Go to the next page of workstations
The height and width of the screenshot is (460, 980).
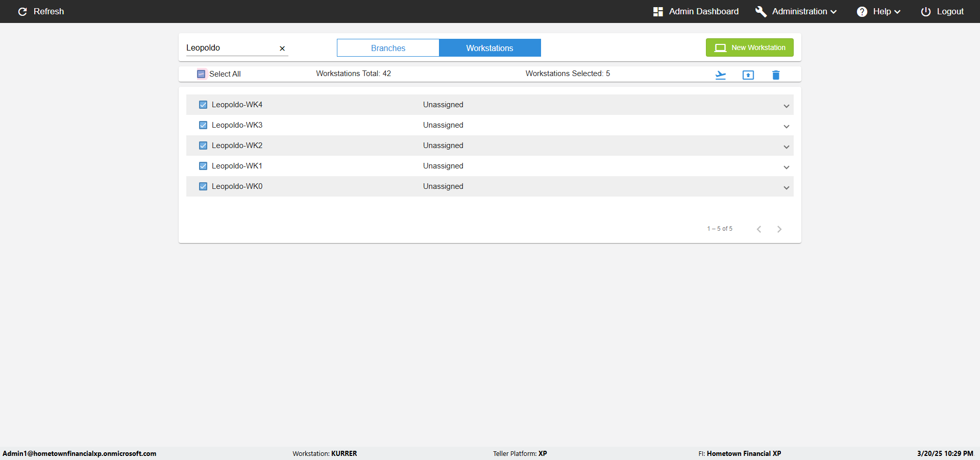779,229
